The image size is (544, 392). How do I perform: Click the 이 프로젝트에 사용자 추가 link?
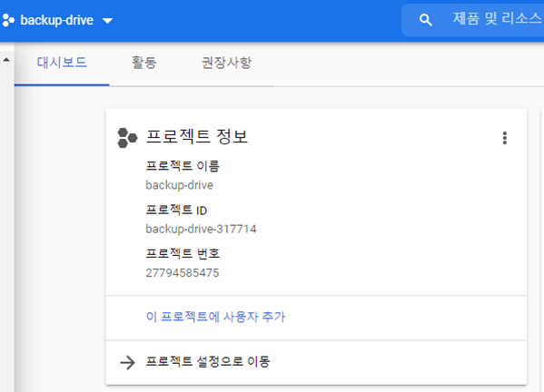coord(215,317)
